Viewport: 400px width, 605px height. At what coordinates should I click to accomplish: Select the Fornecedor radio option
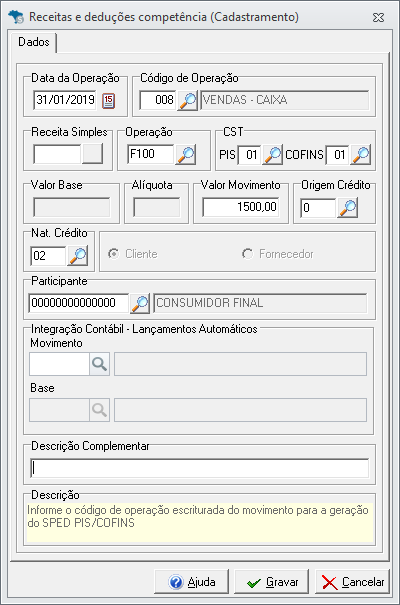[247, 254]
